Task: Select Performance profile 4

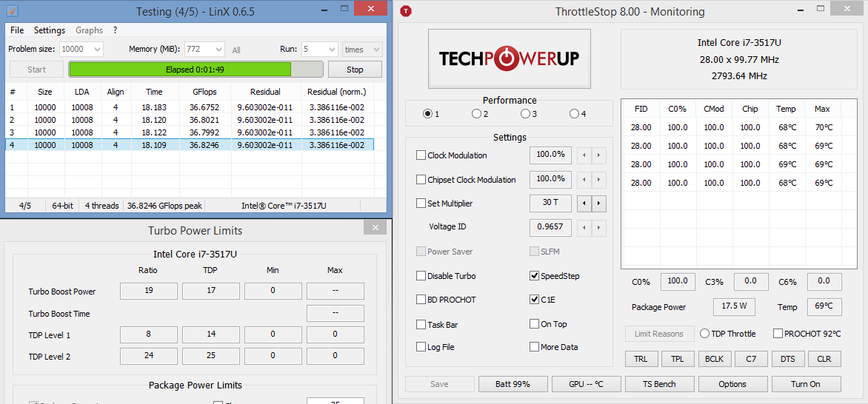Action: coord(574,114)
